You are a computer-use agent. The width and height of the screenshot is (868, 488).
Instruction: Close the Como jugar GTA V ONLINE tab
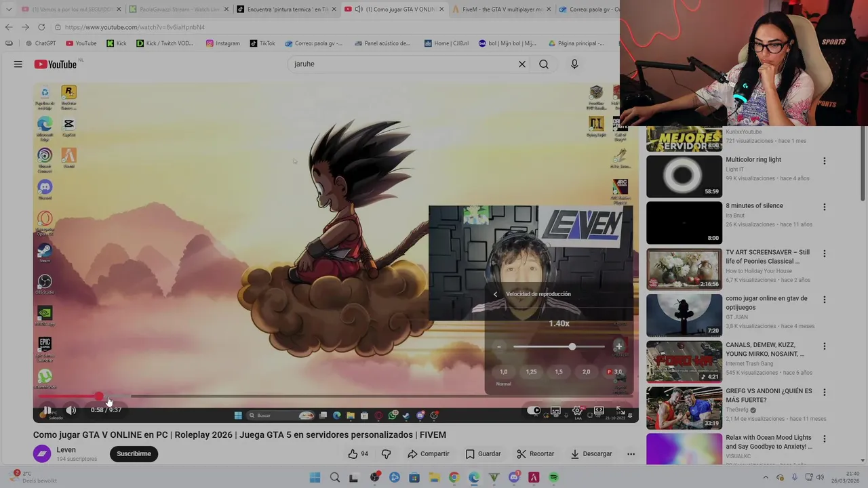[x=441, y=9]
